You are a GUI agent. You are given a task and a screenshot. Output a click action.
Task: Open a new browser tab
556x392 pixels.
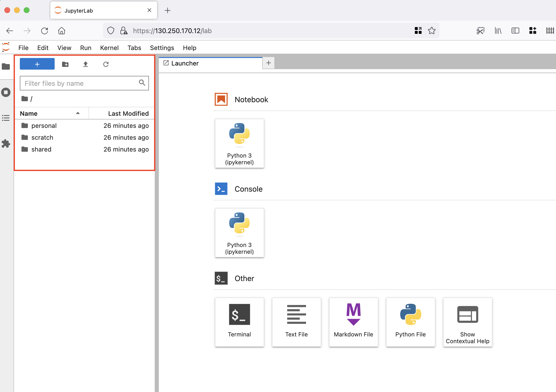tap(167, 10)
